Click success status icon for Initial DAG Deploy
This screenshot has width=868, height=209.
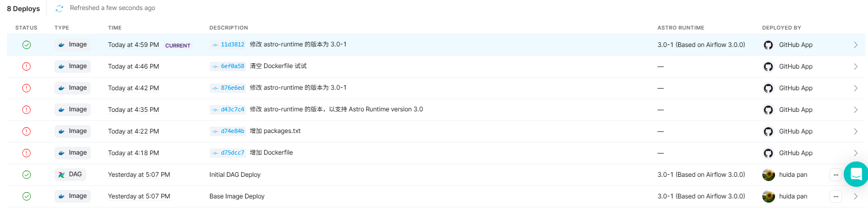[26, 175]
